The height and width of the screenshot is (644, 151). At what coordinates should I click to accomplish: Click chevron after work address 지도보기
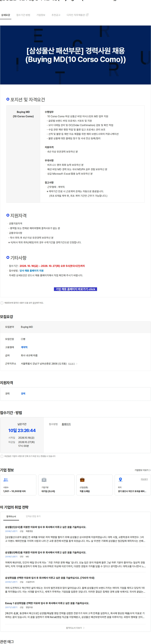(77, 364)
